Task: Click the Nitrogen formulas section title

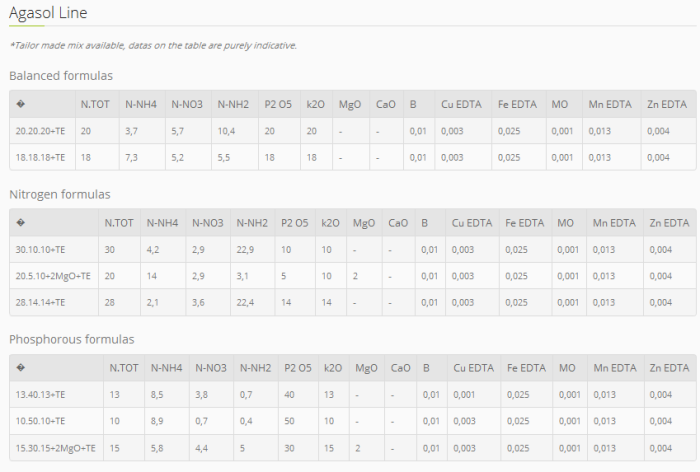Action: tap(60, 194)
